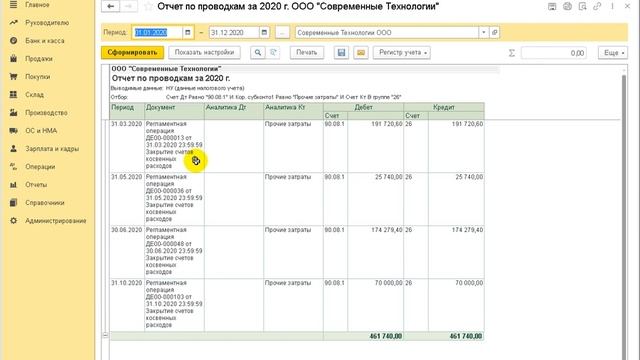Click document cell ДЕ00-000013 от 31.03.2020
The height and width of the screenshot is (360, 640).
pos(174,145)
